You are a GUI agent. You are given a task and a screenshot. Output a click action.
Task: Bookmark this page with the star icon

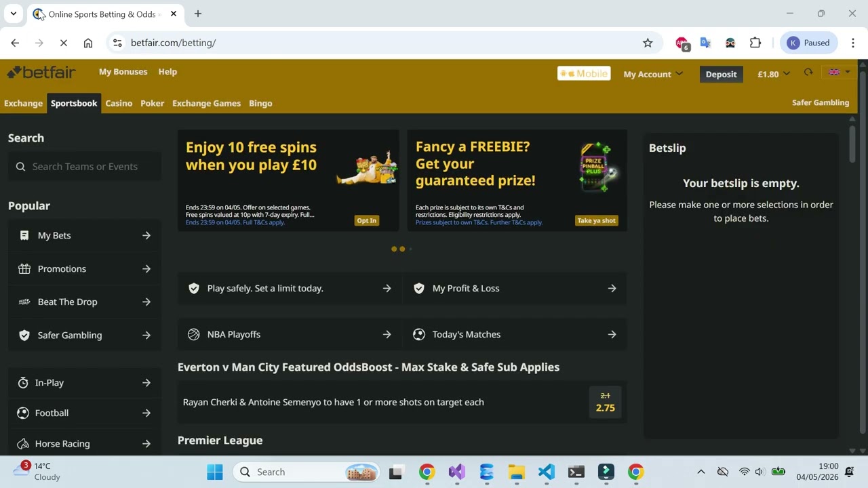(x=648, y=43)
